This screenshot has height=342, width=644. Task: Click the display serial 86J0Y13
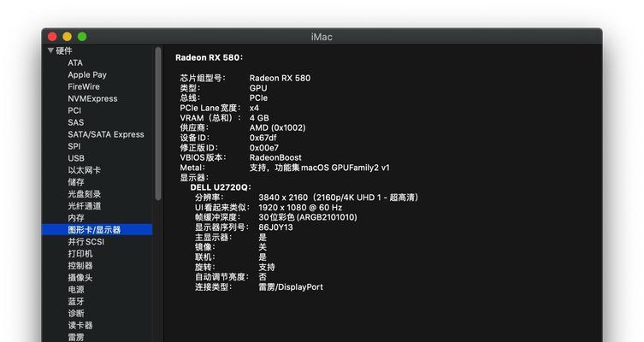click(x=275, y=227)
